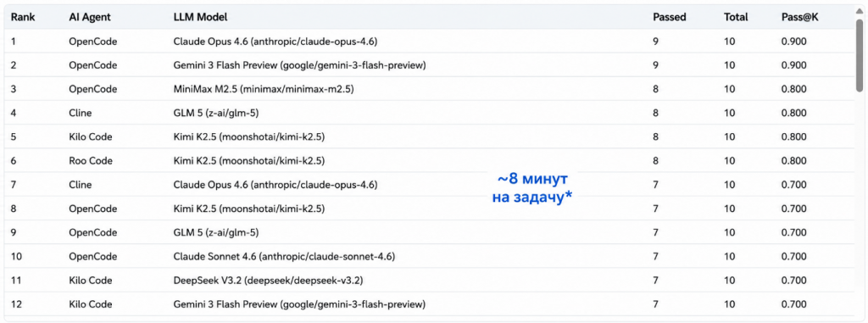Image resolution: width=868 pixels, height=323 pixels.
Task: Click the rank number 1 cell
Action: click(x=14, y=41)
